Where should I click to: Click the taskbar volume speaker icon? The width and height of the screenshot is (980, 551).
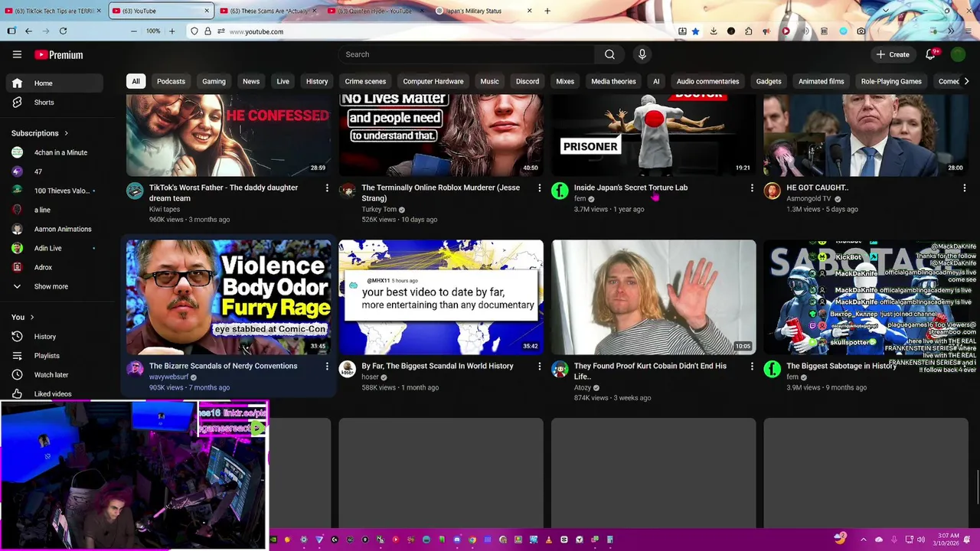point(921,540)
